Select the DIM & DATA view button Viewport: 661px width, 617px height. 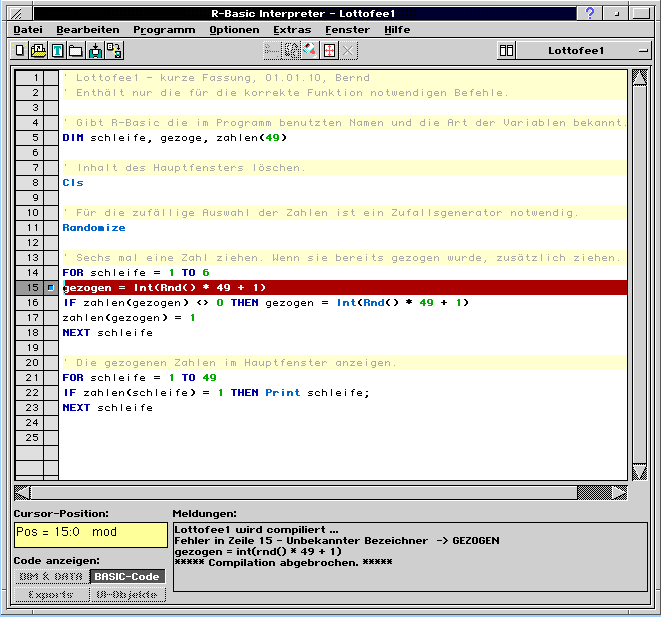click(51, 577)
